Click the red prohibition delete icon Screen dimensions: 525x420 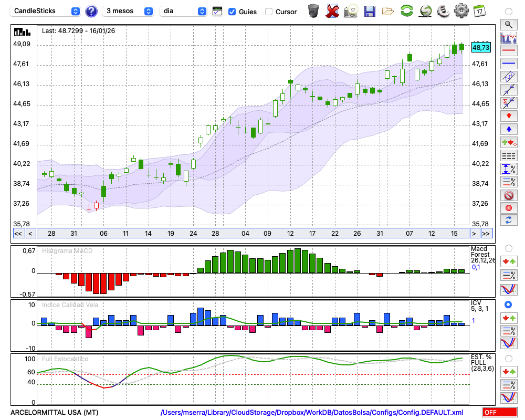click(x=508, y=195)
